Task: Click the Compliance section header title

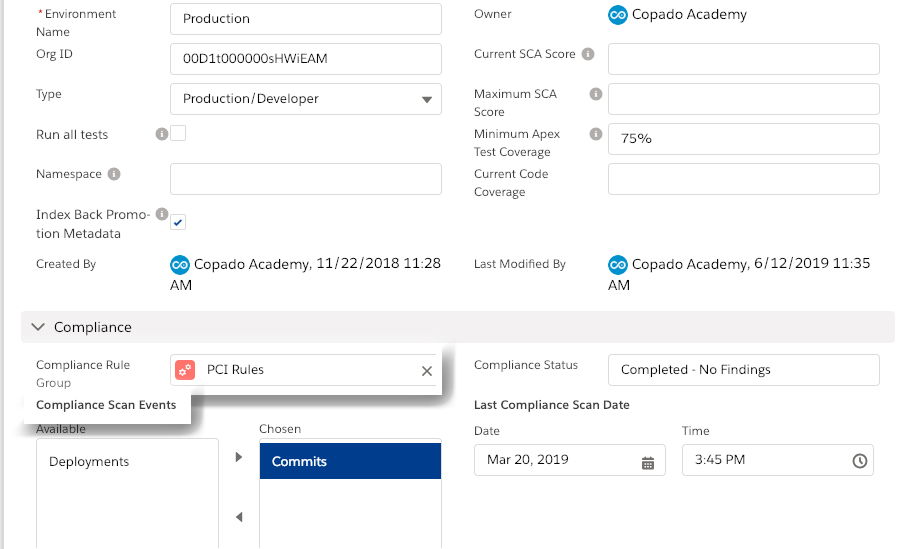Action: [x=93, y=328]
